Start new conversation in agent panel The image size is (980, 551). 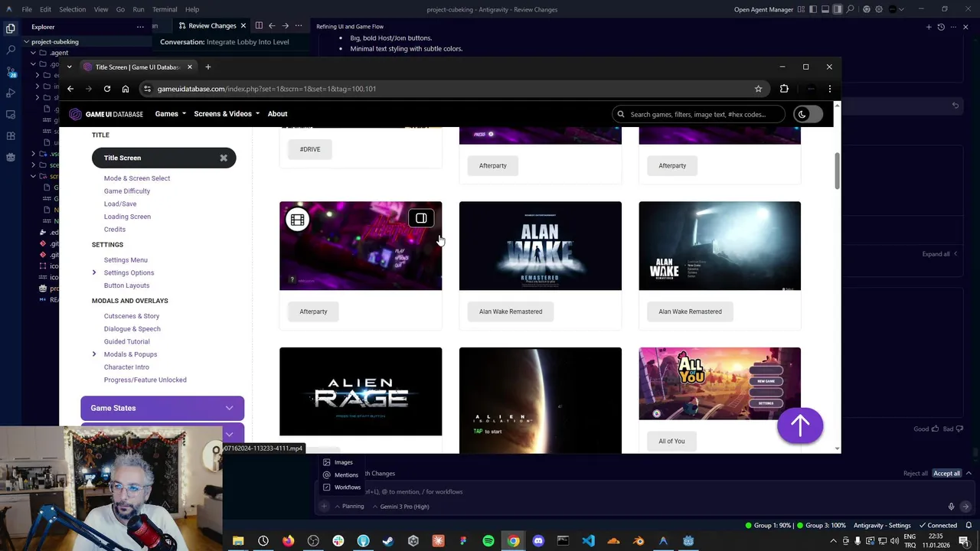coord(929,27)
